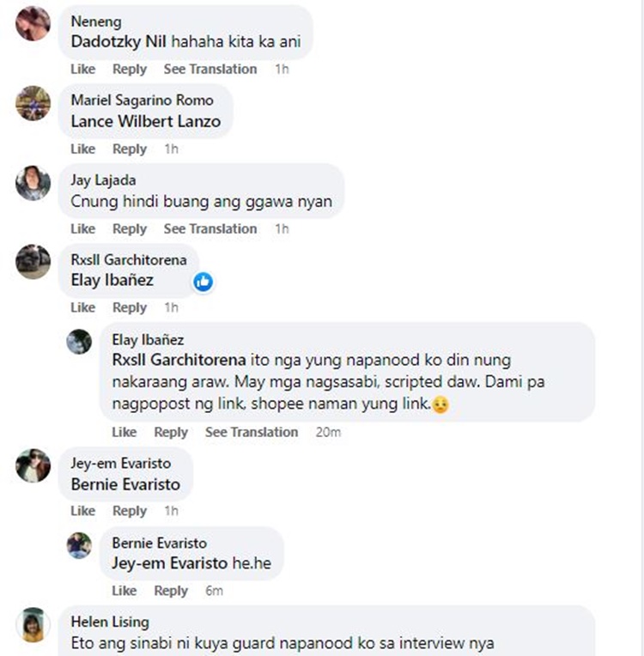Open Jey-em Evaristo's profile avatar
This screenshot has width=644, height=656.
(x=33, y=465)
